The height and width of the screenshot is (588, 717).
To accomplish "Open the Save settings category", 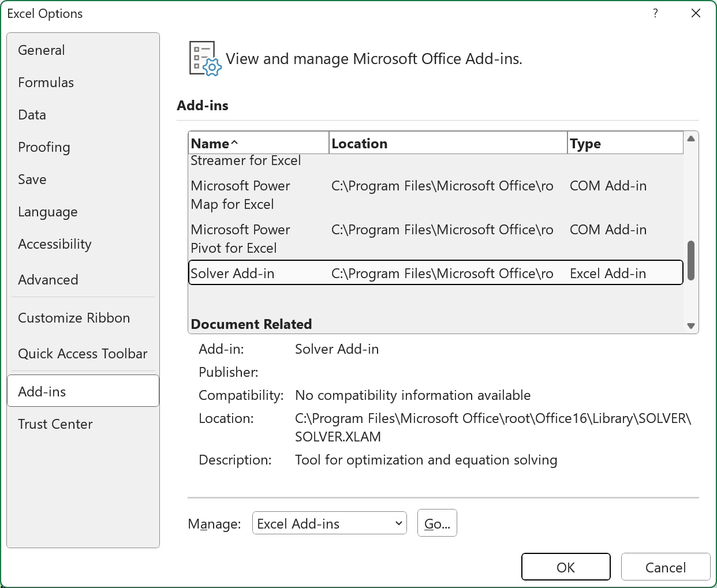I will pos(83,179).
